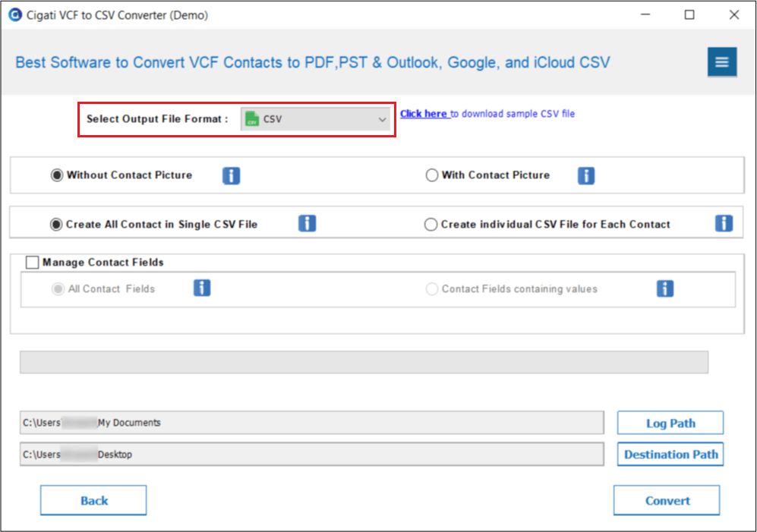Go Back to previous step

(x=93, y=500)
